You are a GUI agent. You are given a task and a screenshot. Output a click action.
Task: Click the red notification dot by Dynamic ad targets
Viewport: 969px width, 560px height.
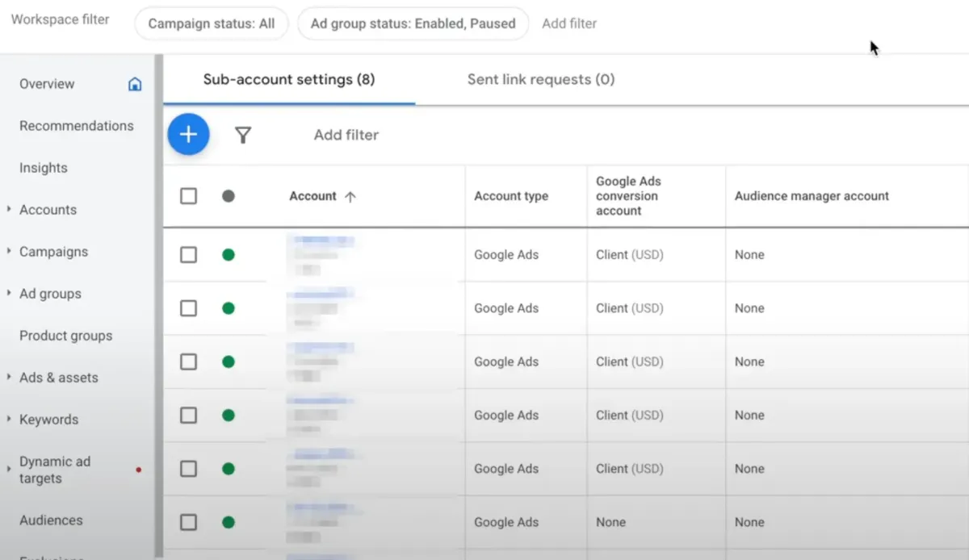[x=139, y=470]
